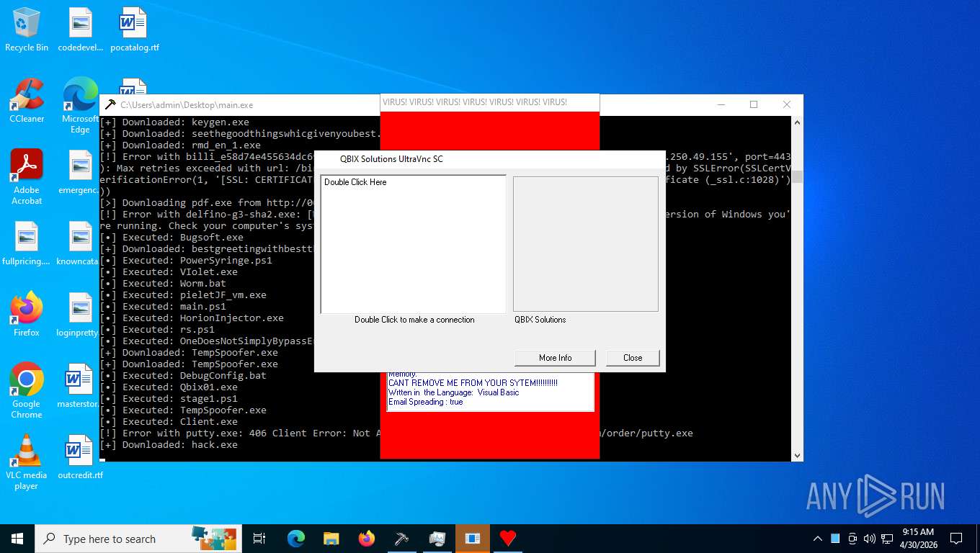
Task: Click the pickaxe icon in main.exe title bar
Action: [110, 105]
